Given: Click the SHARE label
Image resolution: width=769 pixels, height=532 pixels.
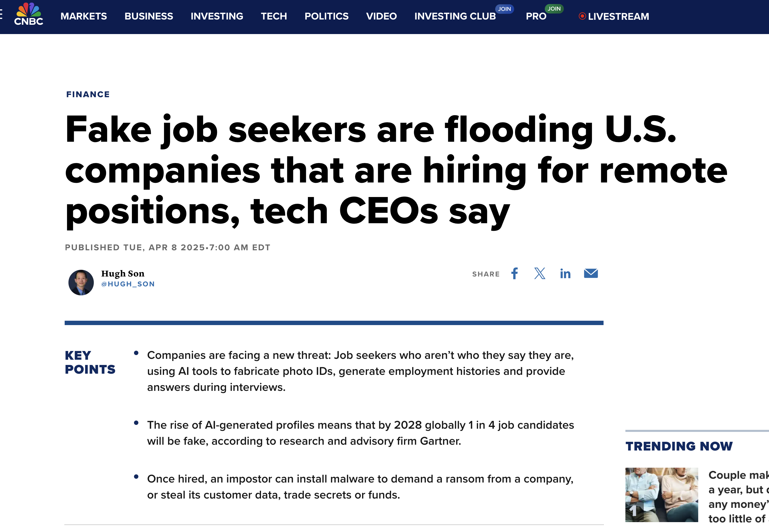Looking at the screenshot, I should point(486,274).
